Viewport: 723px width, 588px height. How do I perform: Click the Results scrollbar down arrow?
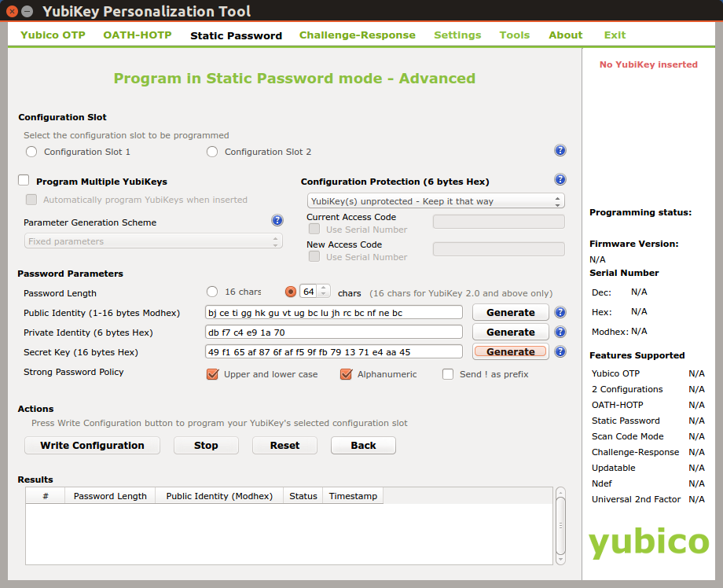[560, 560]
